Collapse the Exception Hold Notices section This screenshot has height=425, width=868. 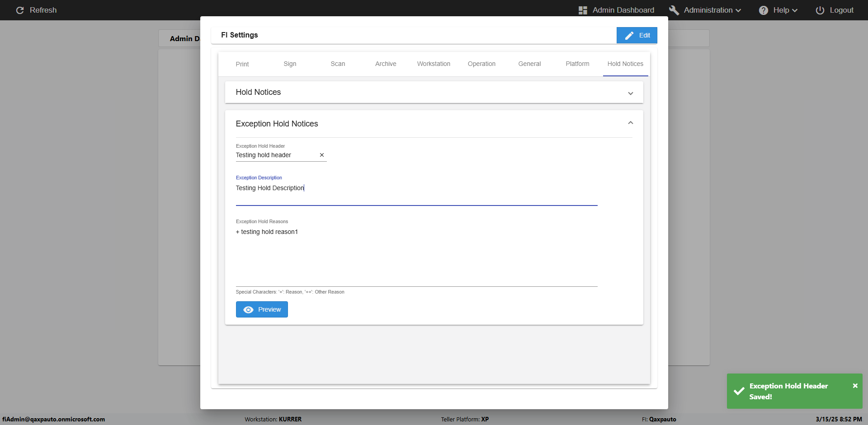click(x=630, y=123)
